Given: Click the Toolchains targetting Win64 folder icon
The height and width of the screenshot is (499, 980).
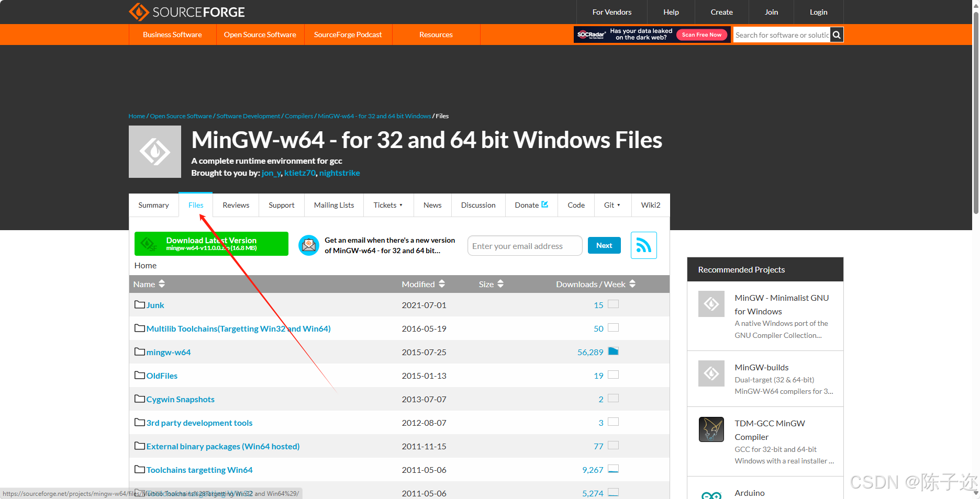Looking at the screenshot, I should coord(140,469).
